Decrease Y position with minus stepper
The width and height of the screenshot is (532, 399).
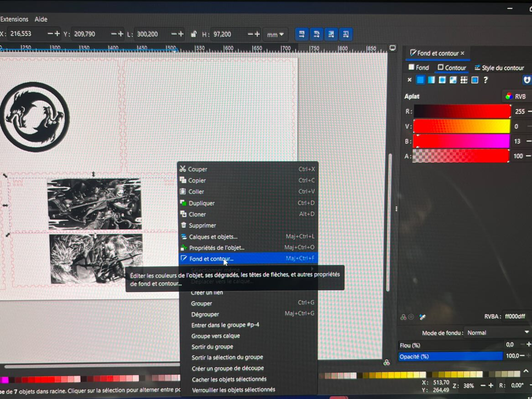coord(114,34)
